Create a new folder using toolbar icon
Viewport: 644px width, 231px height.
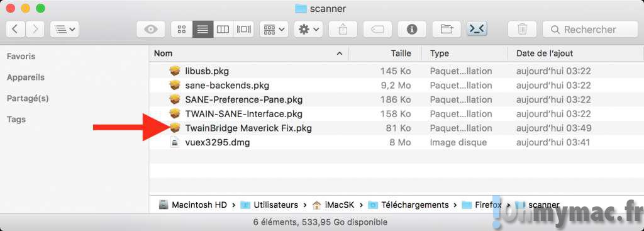[x=446, y=29]
